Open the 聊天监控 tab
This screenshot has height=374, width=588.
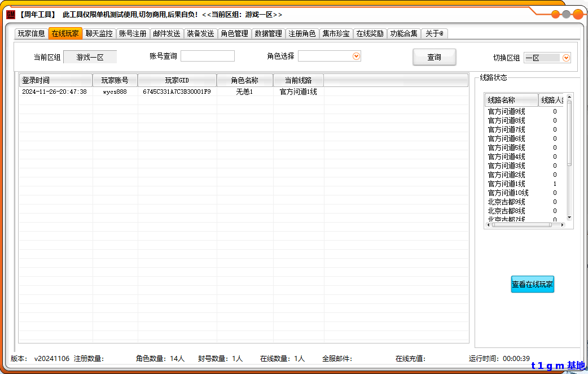click(x=99, y=33)
